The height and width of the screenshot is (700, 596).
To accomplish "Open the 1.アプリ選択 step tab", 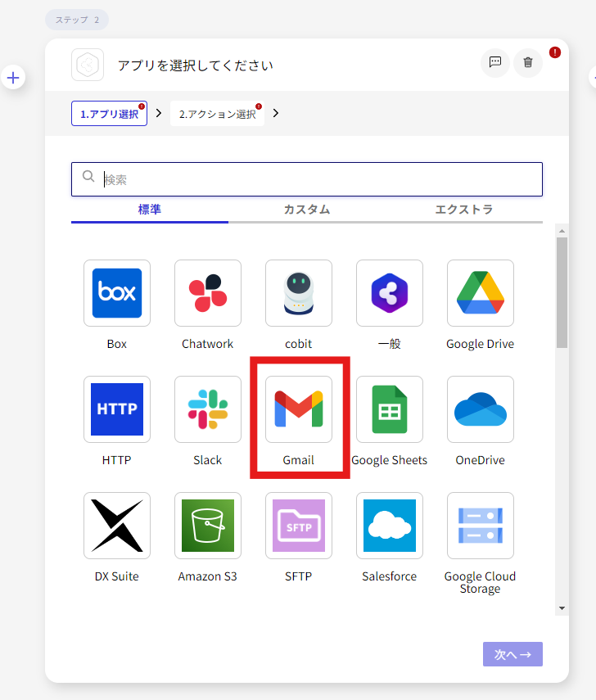I will pyautogui.click(x=110, y=114).
